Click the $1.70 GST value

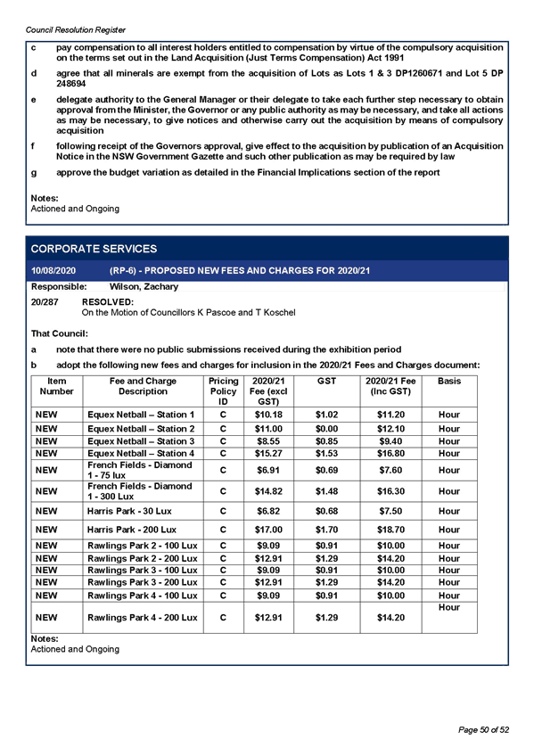pos(326,530)
